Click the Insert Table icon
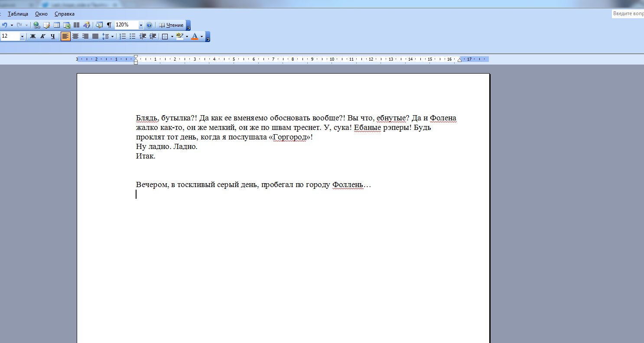644x343 pixels. click(x=57, y=25)
